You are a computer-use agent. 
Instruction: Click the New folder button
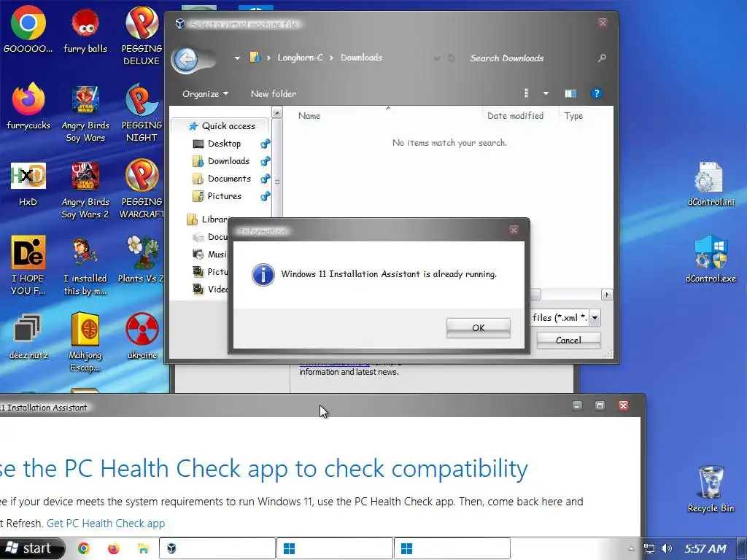tap(274, 94)
